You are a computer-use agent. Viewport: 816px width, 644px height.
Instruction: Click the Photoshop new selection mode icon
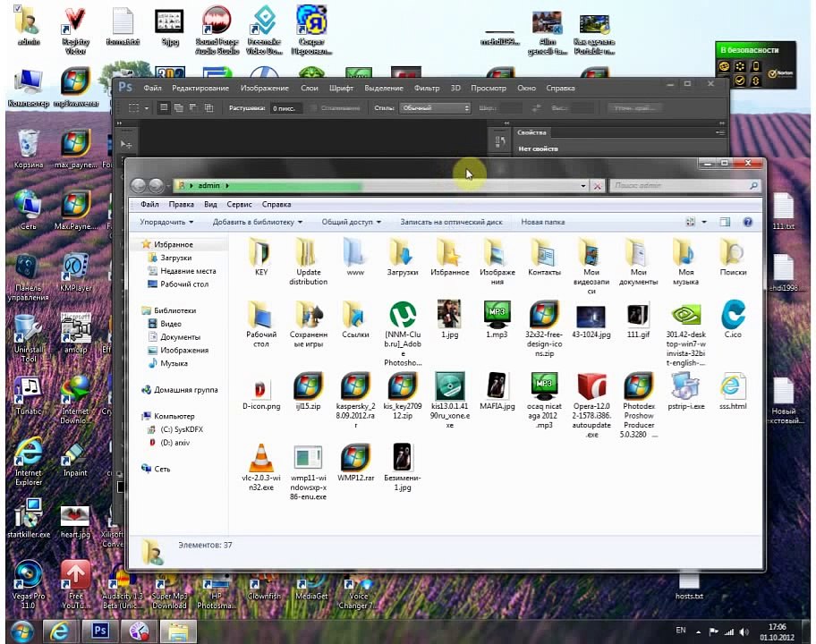pyautogui.click(x=164, y=107)
